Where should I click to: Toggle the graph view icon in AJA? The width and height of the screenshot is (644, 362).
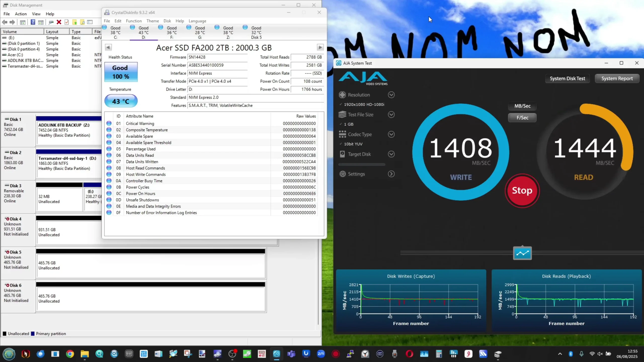coord(522,253)
